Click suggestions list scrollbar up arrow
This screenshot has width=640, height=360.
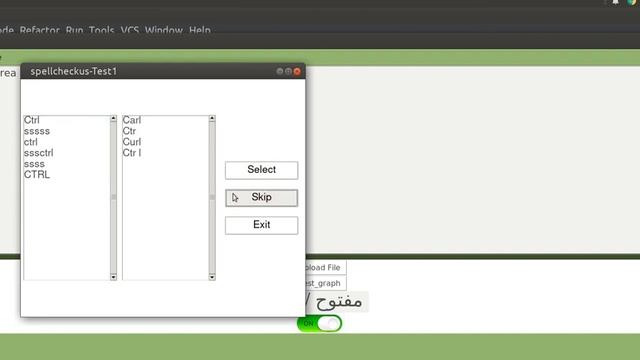[212, 119]
